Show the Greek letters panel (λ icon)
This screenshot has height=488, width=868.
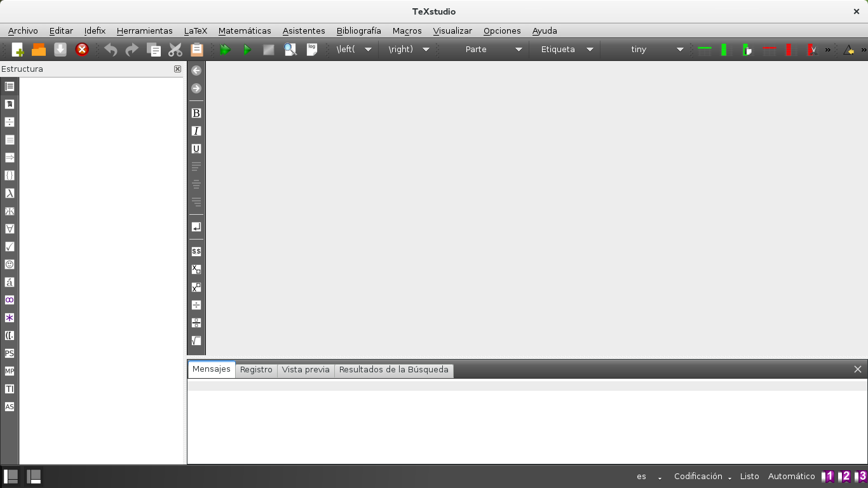pyautogui.click(x=10, y=193)
